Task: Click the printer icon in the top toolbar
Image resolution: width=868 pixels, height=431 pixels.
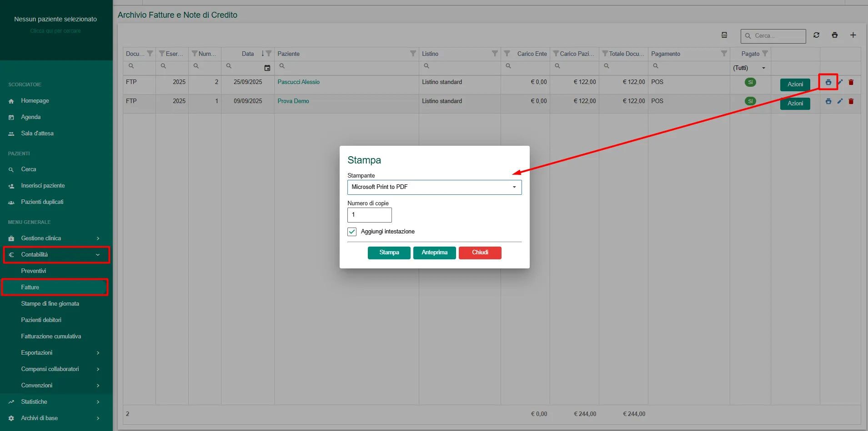Action: (834, 35)
